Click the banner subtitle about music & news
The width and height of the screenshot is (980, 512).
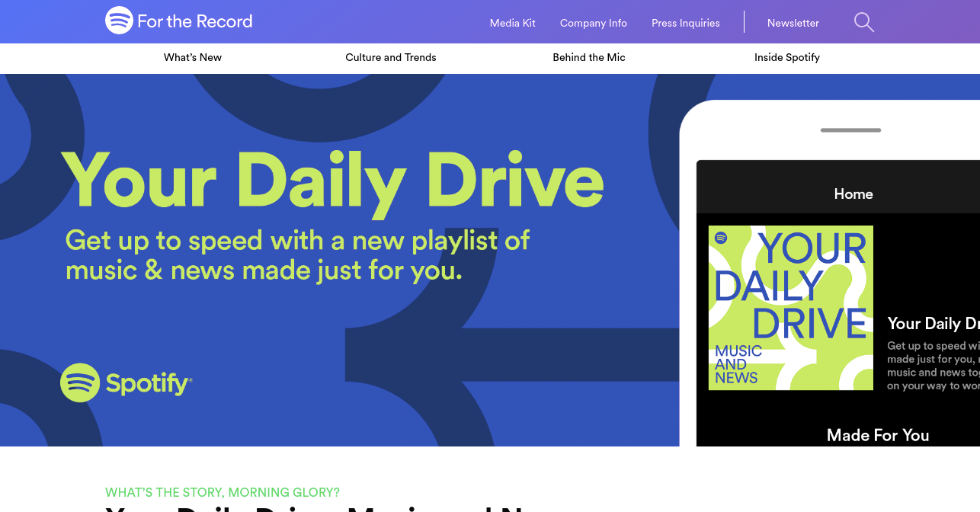[x=297, y=255]
